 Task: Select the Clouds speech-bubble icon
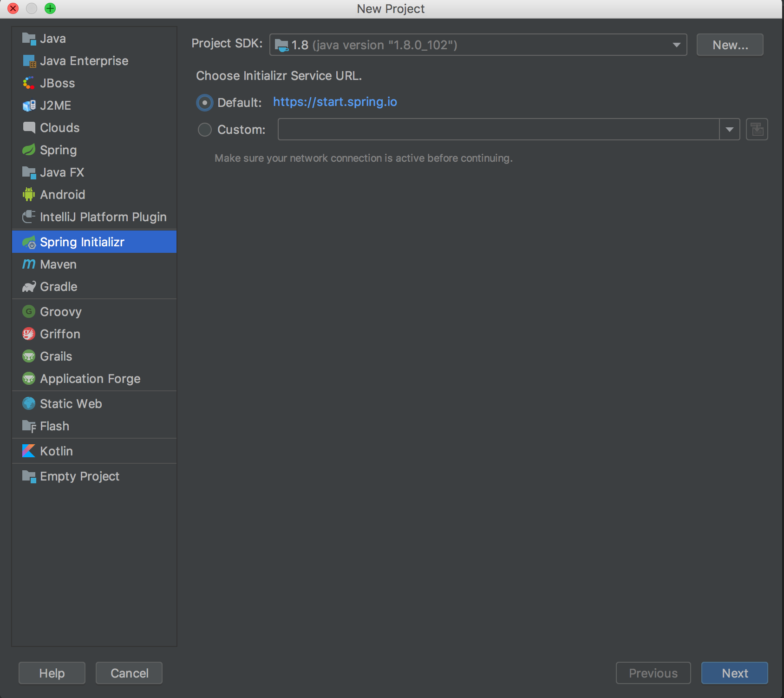pyautogui.click(x=29, y=128)
